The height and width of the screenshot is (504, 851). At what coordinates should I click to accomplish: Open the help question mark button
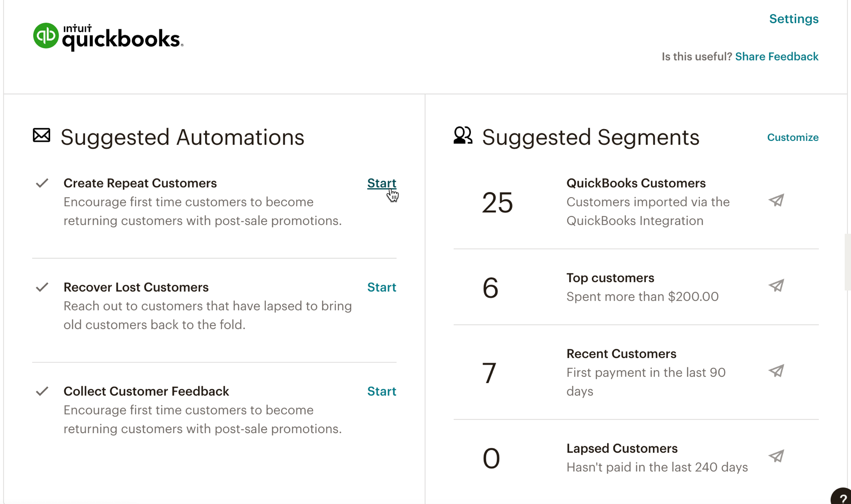point(842,498)
